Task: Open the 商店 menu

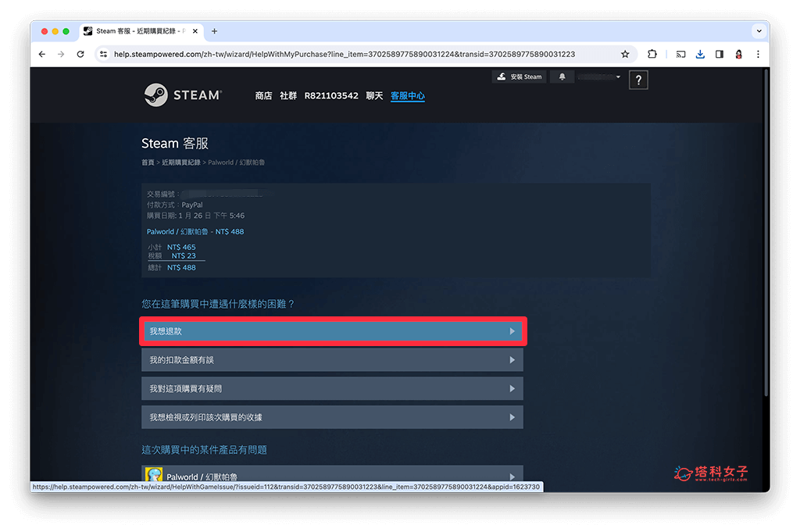Action: [x=263, y=95]
